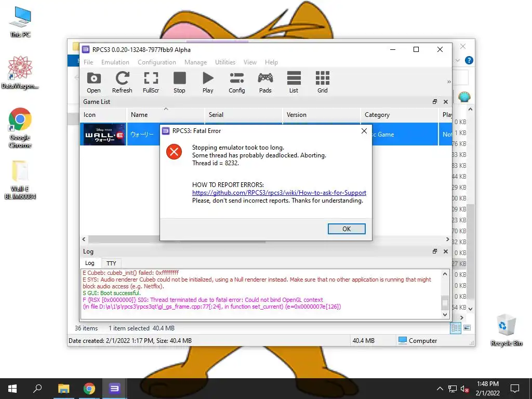
Task: Open This PC desktop icon
Action: [20, 22]
